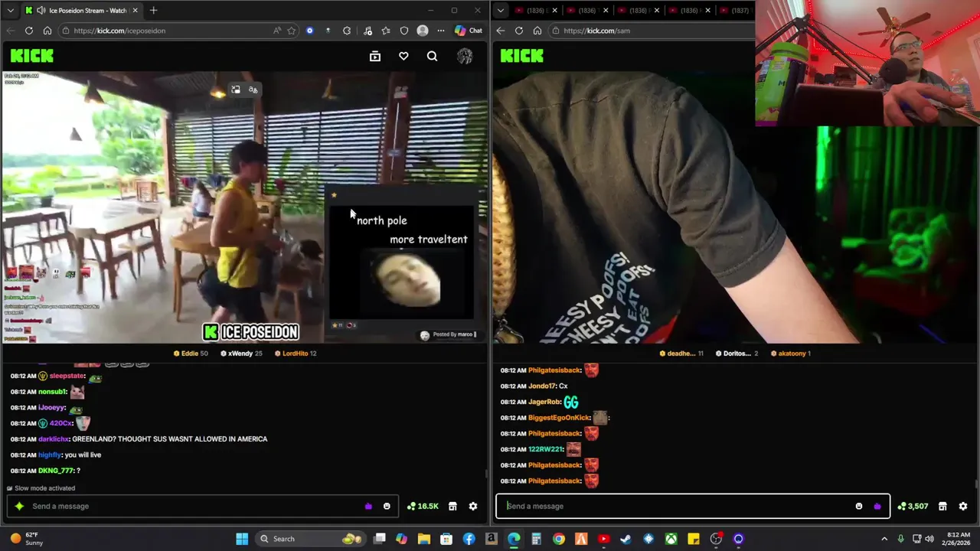Go home in the kick.com/sam window
Screen dimensions: 980x551
[537, 31]
